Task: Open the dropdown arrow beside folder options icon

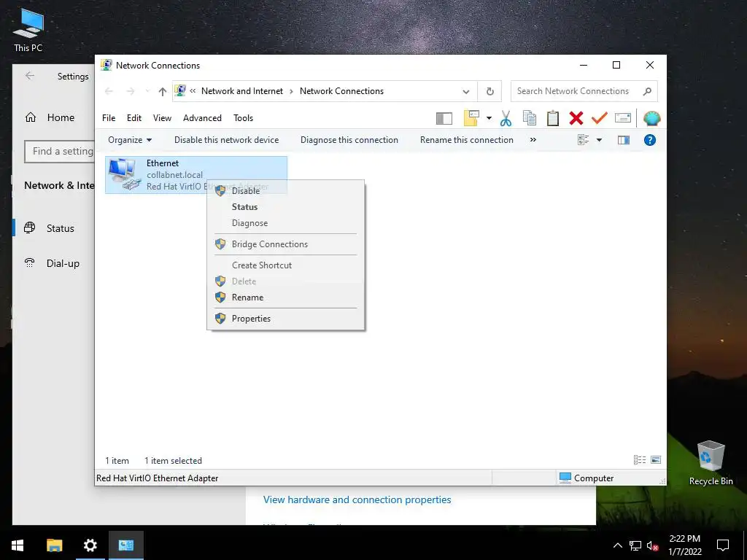Action: tap(489, 118)
